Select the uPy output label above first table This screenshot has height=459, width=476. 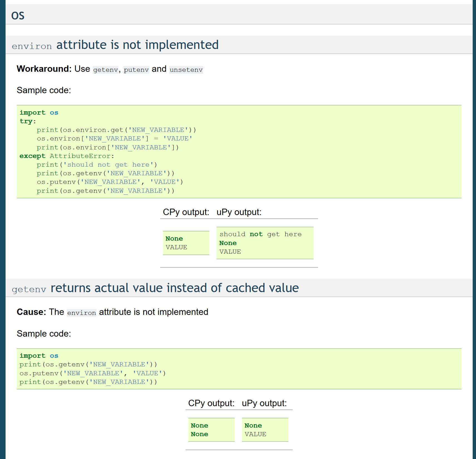[x=239, y=212]
